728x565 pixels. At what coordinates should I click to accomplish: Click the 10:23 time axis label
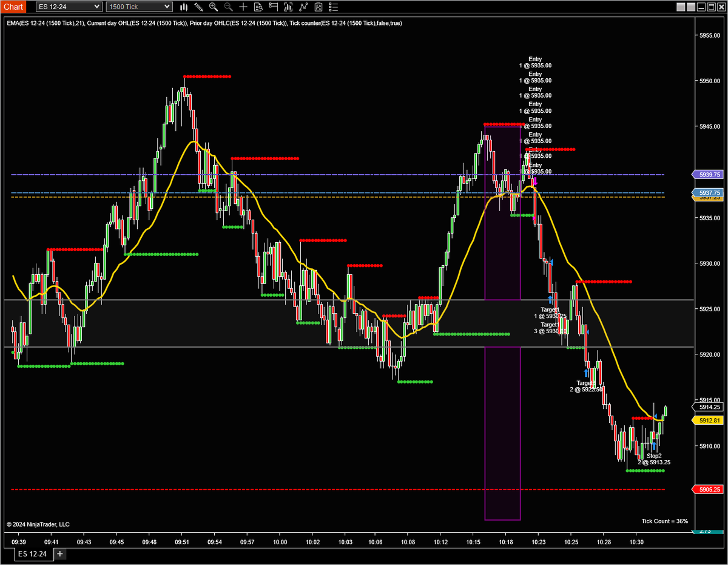tap(538, 542)
